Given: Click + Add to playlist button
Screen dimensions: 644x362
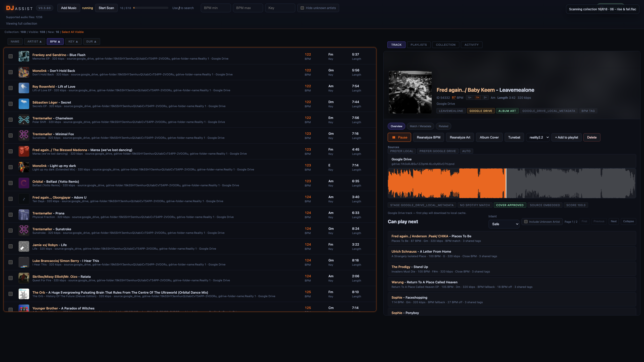Looking at the screenshot, I should 567,138.
